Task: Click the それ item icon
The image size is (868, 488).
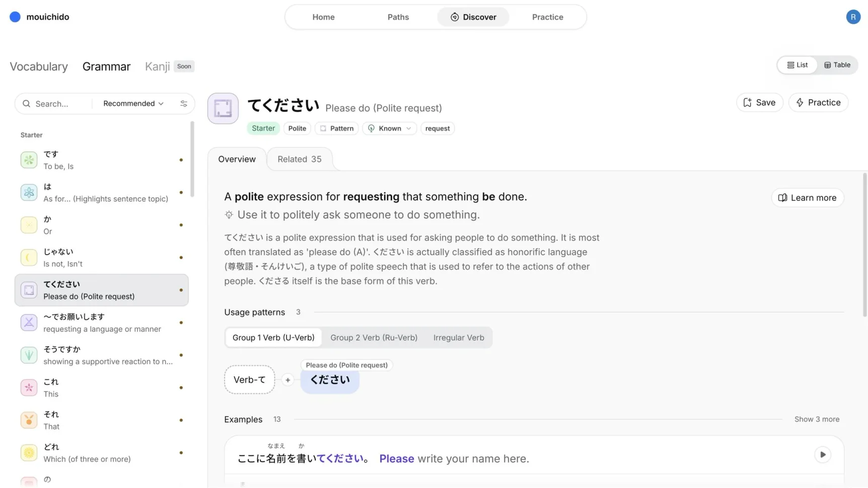Action: point(29,420)
